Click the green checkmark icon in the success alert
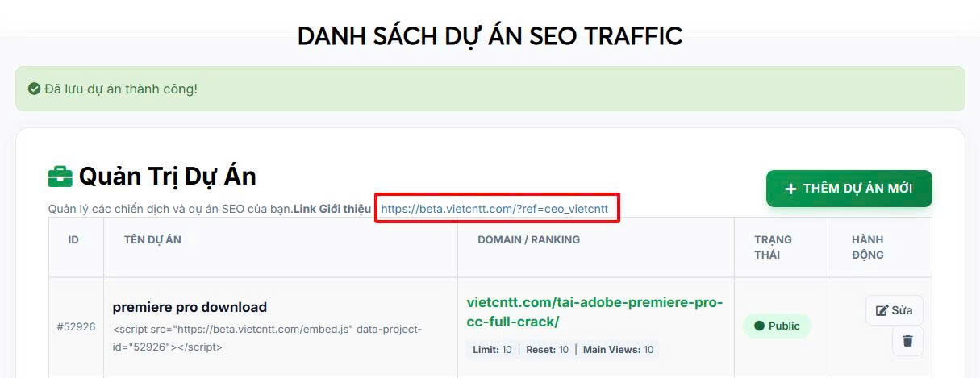 tap(35, 89)
